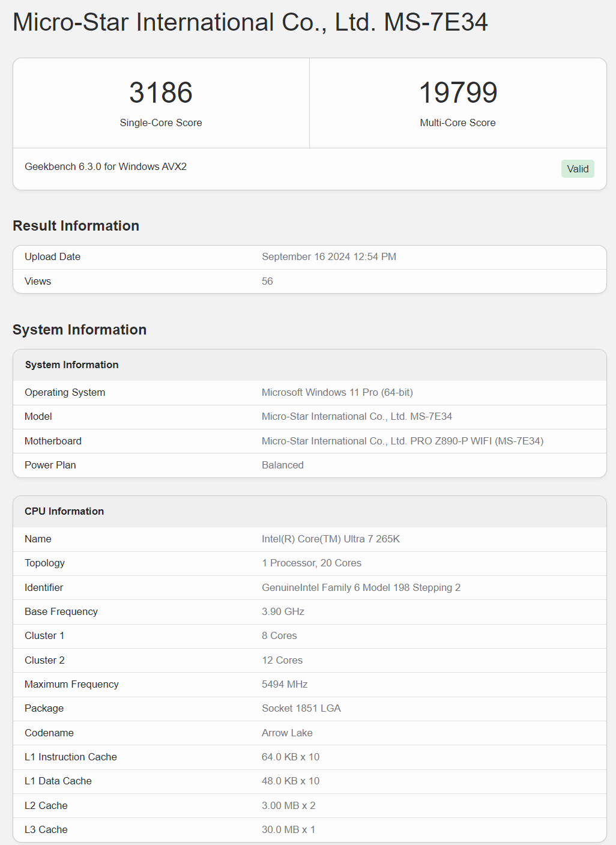Click the page title MS-7E34 heading
616x845 pixels.
click(250, 22)
